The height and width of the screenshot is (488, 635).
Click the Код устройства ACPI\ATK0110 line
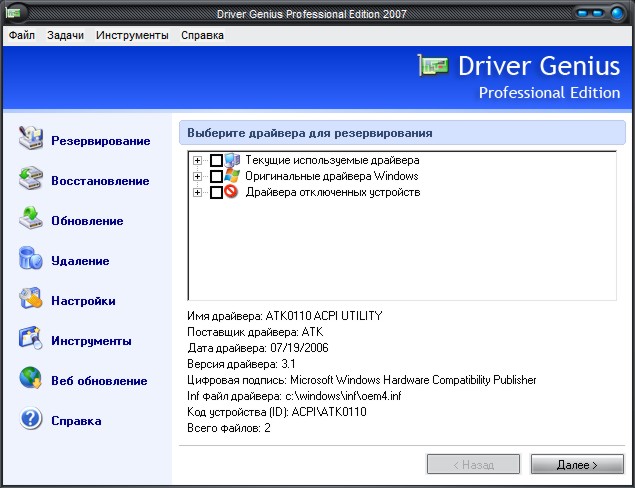coord(277,412)
